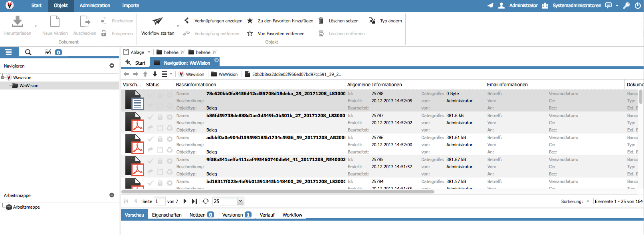Go to next page arrow
644x235 pixels.
click(185, 201)
